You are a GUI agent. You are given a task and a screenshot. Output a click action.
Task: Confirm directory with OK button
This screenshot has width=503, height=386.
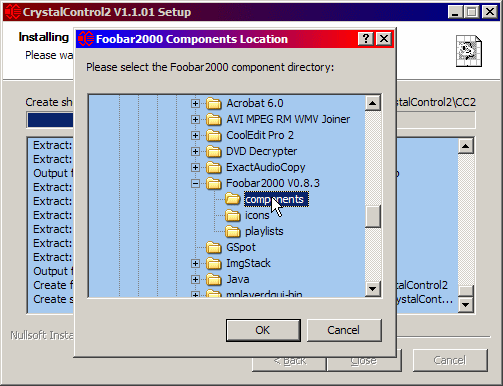263,330
